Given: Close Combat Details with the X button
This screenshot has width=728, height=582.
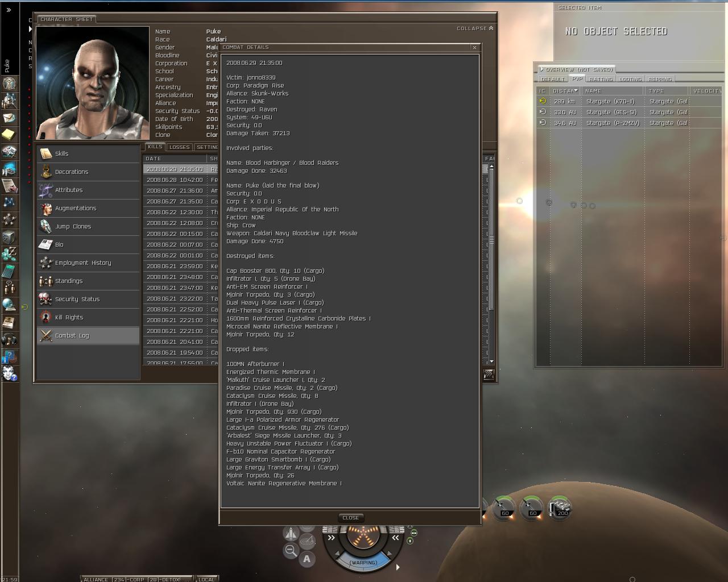Looking at the screenshot, I should [x=475, y=47].
